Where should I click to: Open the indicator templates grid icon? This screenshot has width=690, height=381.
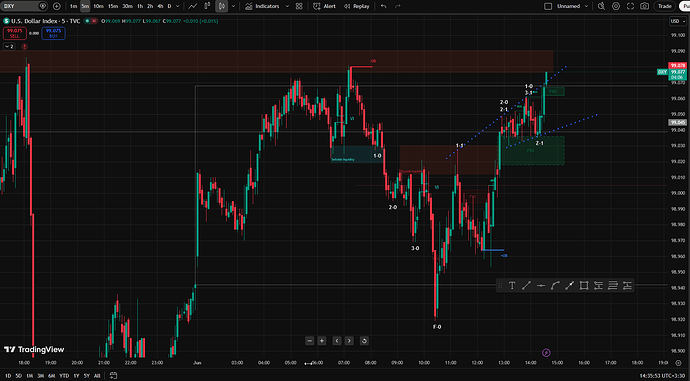299,6
